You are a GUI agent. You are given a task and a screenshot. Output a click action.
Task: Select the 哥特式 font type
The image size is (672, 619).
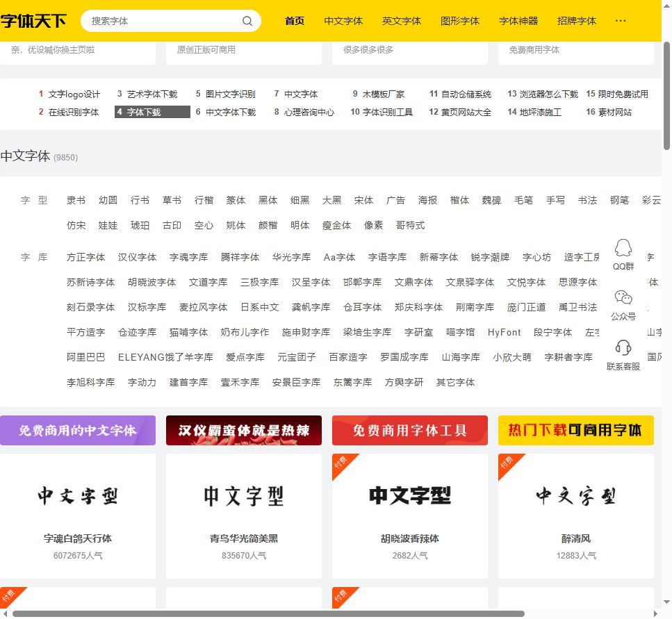point(410,225)
